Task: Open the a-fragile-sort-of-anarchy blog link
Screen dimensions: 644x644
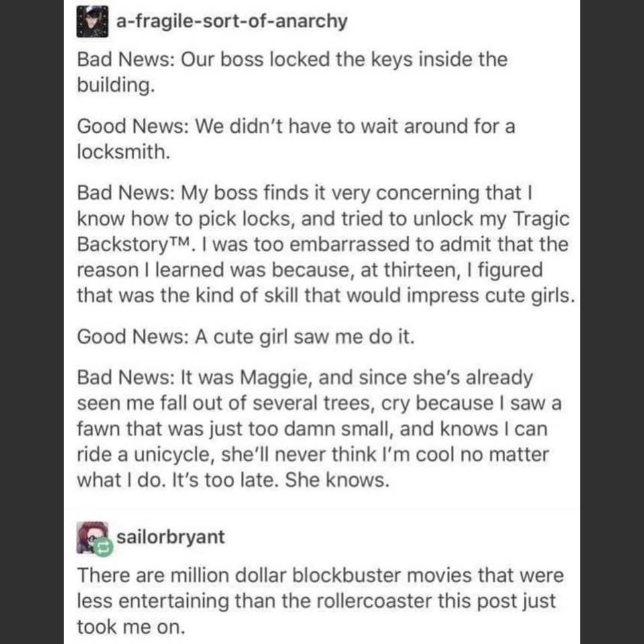Action: click(231, 21)
